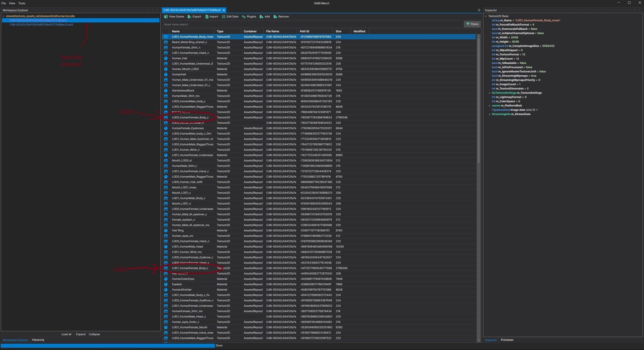Select the Inspector bottom tab
The height and width of the screenshot is (350, 644).
(x=491, y=340)
